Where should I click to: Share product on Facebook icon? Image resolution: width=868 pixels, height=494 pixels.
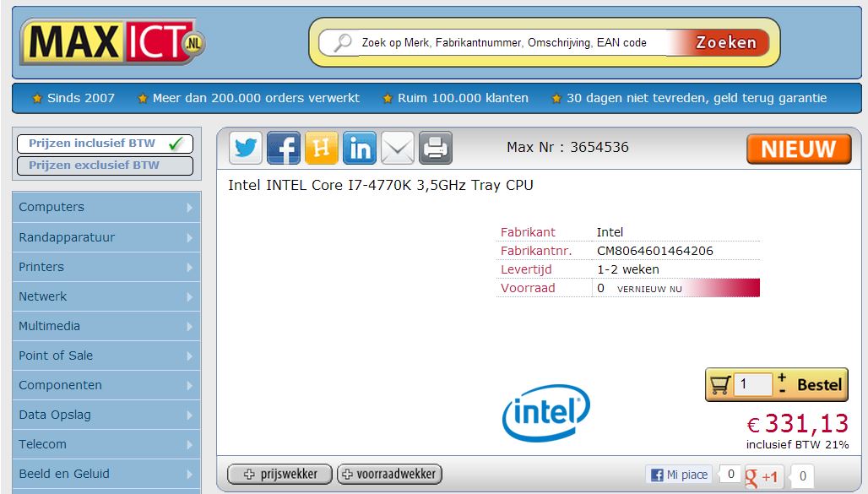click(x=284, y=149)
